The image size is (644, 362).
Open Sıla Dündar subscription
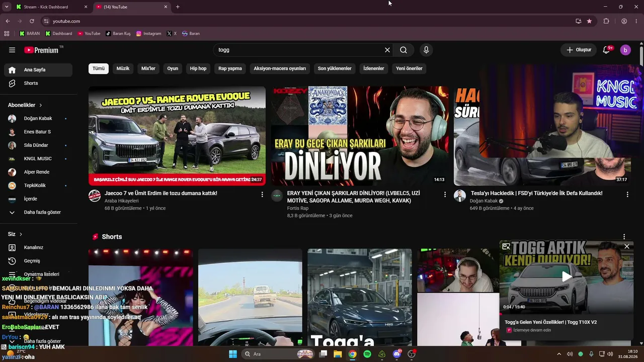(38, 145)
